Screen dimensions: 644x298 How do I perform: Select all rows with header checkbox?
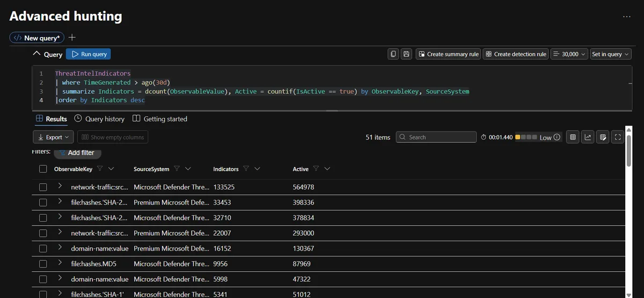point(43,169)
